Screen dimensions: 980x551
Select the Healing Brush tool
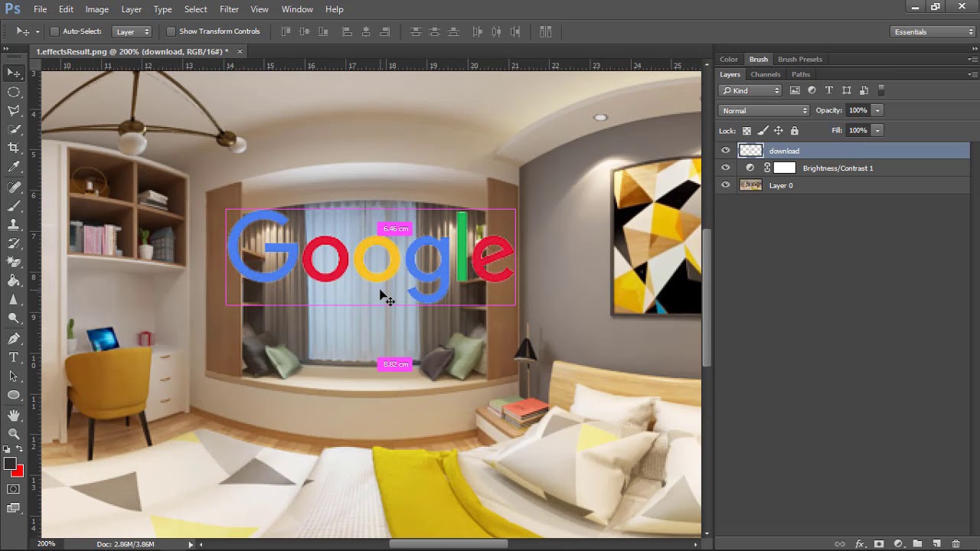pyautogui.click(x=14, y=187)
